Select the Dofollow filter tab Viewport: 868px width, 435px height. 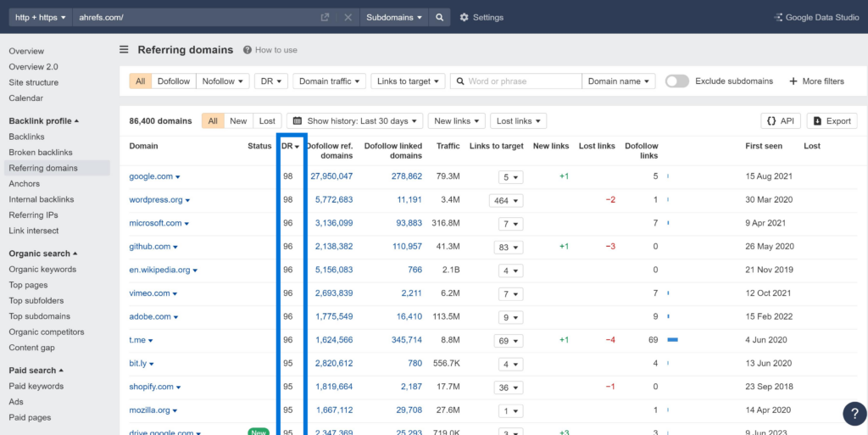[x=173, y=81]
